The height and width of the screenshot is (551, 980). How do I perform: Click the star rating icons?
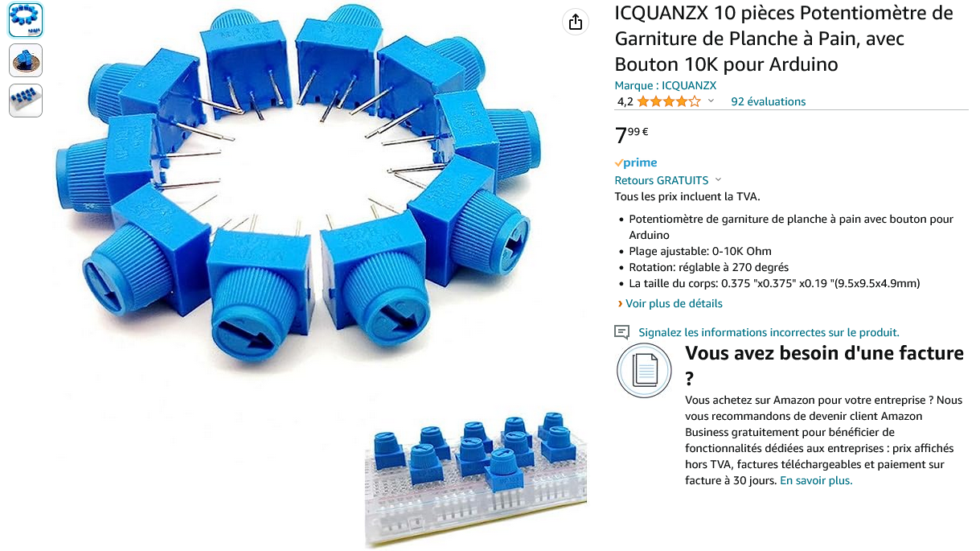tap(669, 101)
